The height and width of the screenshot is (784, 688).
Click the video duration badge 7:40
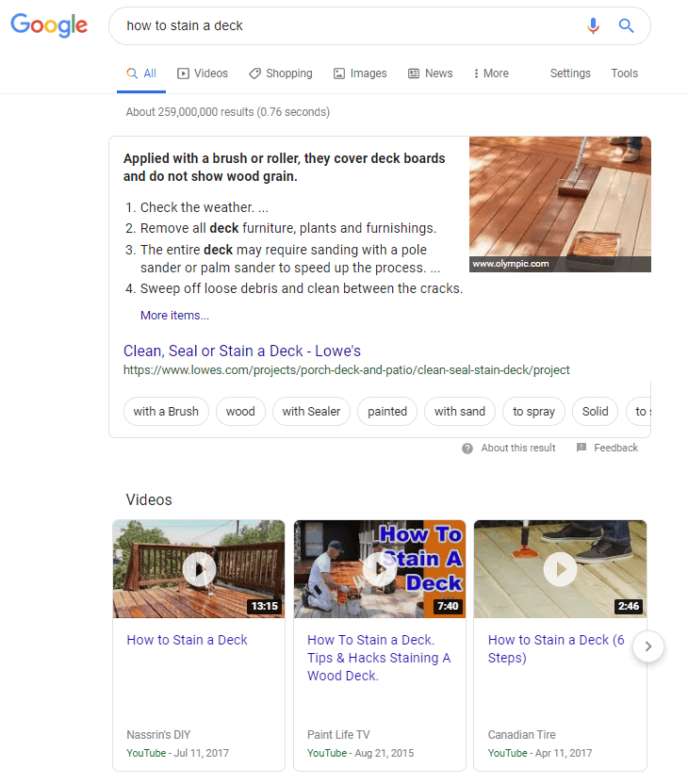[x=448, y=606]
